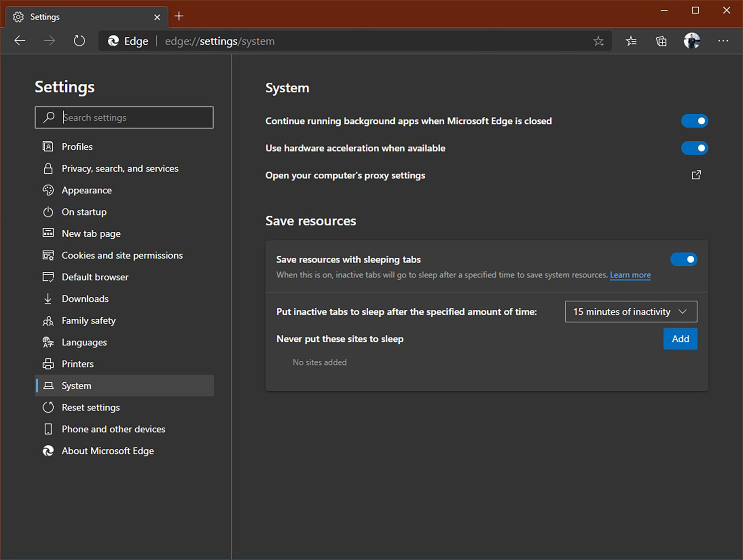Go back with the back arrow
The image size is (743, 560).
coord(20,41)
